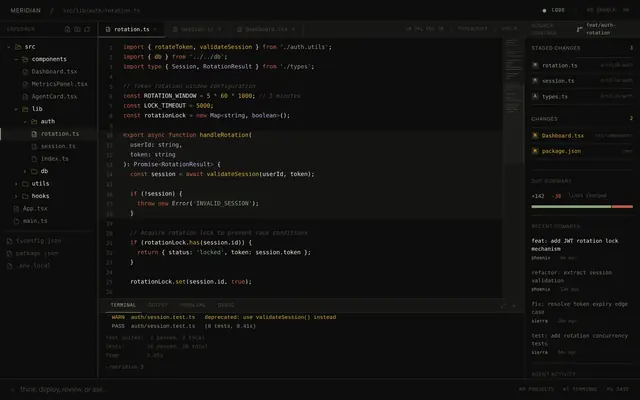
Task: Click the collapse-all icon in Explorer header
Action: (x=87, y=29)
